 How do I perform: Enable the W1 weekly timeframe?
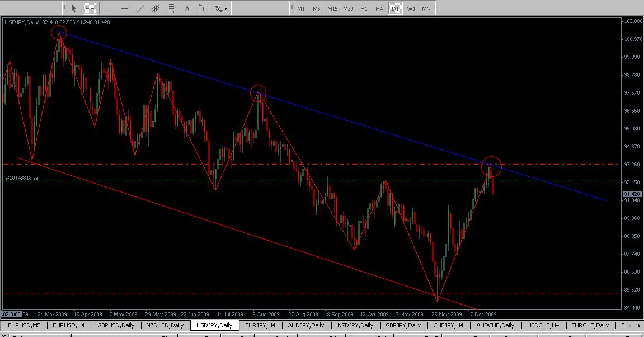point(411,8)
